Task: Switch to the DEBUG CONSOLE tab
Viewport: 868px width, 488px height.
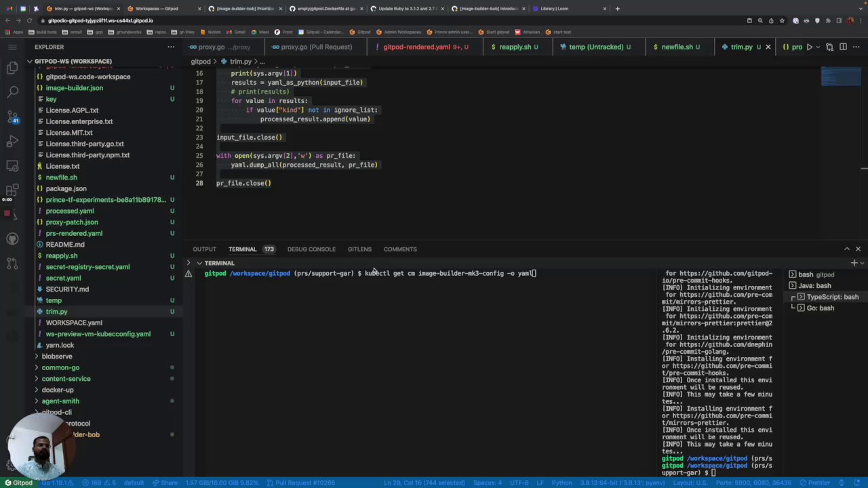Action: pyautogui.click(x=311, y=249)
